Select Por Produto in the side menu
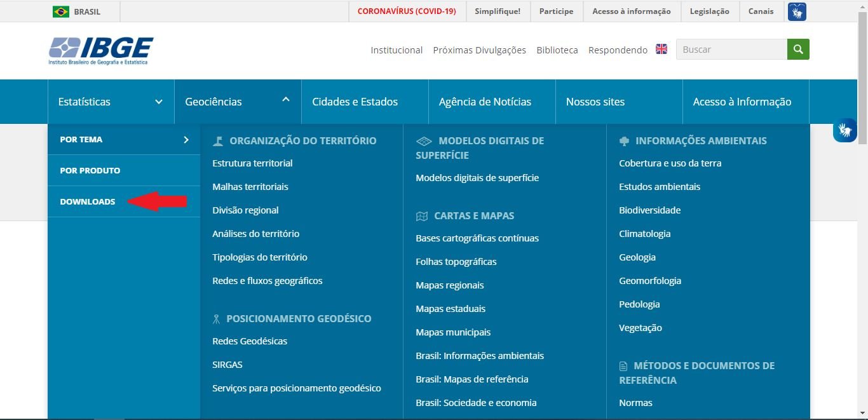Image resolution: width=868 pixels, height=420 pixels. (90, 170)
